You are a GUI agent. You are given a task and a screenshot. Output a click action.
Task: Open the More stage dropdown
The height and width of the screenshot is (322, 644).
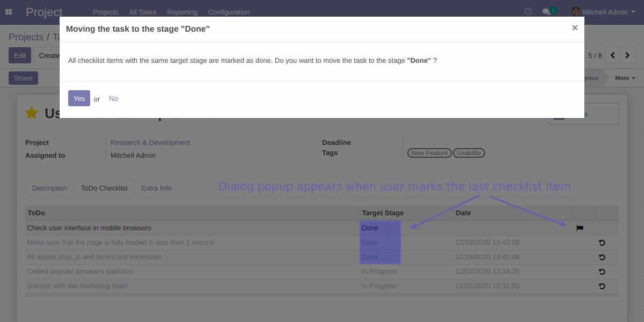(x=624, y=78)
